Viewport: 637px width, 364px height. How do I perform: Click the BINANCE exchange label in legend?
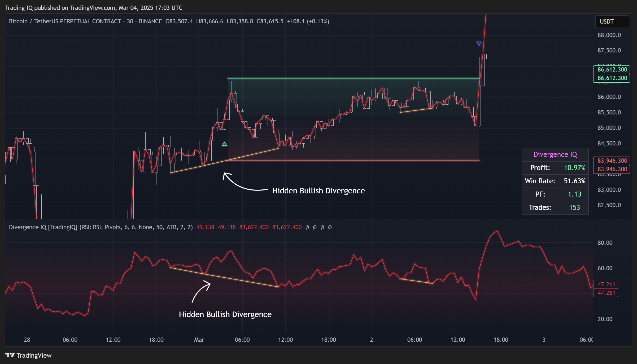pyautogui.click(x=150, y=21)
